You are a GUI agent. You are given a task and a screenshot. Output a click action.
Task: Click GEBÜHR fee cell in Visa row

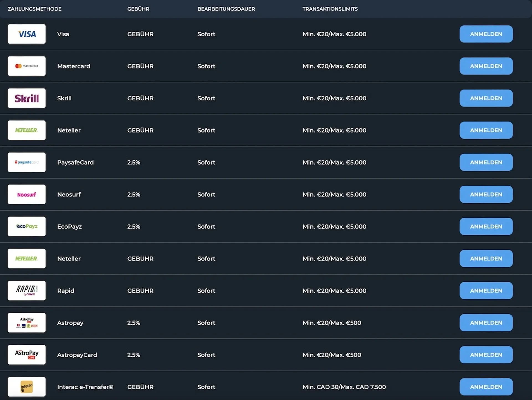tap(140, 34)
